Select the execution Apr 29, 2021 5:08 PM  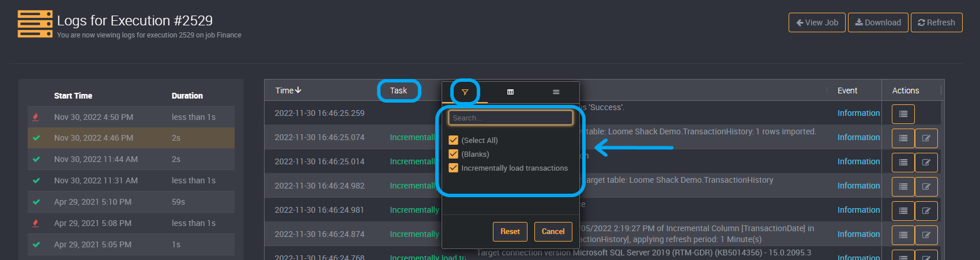[131, 223]
